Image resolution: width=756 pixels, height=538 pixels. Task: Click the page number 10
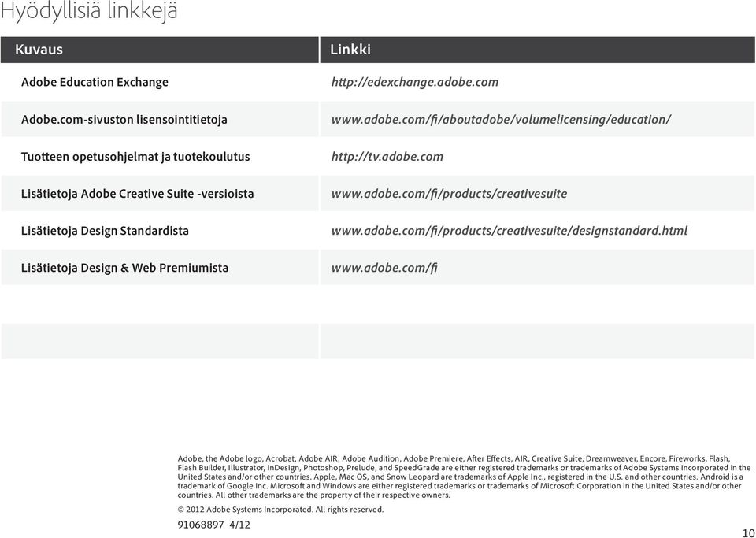[749, 532]
